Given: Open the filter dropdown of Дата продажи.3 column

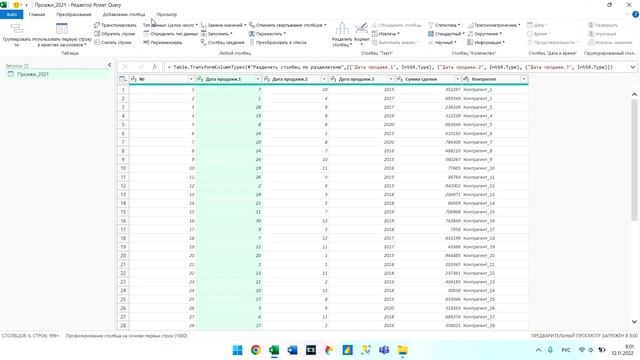Looking at the screenshot, I should pyautogui.click(x=391, y=79).
